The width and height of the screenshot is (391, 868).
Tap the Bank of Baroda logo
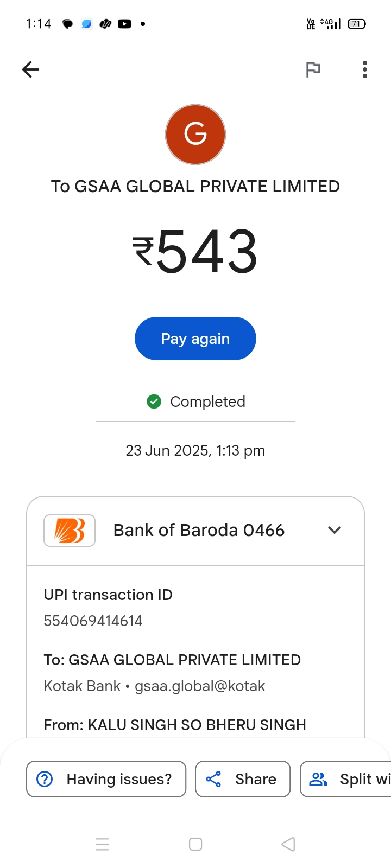(70, 530)
